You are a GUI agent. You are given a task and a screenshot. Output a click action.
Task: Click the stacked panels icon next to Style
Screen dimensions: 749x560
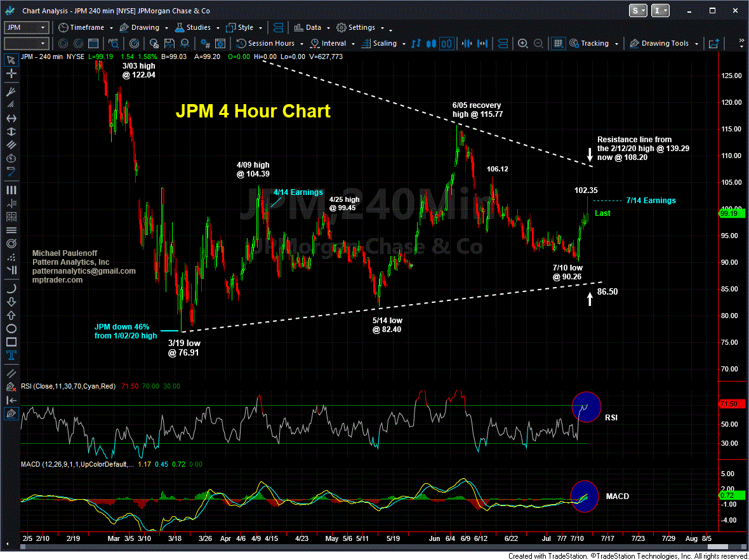(x=279, y=28)
